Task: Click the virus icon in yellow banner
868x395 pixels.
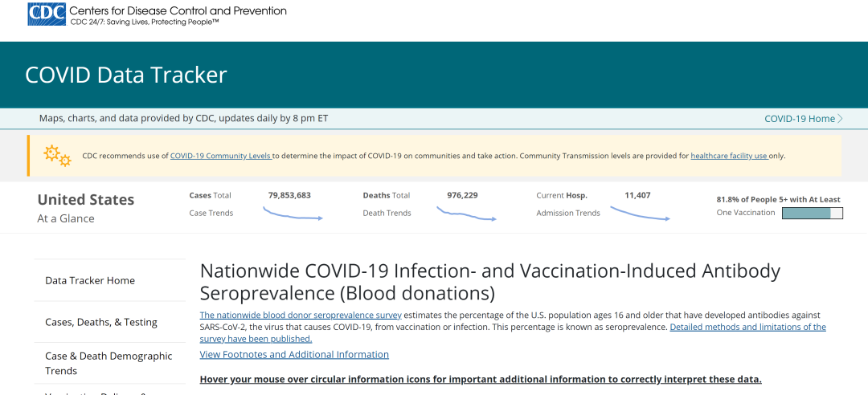Action: click(57, 155)
